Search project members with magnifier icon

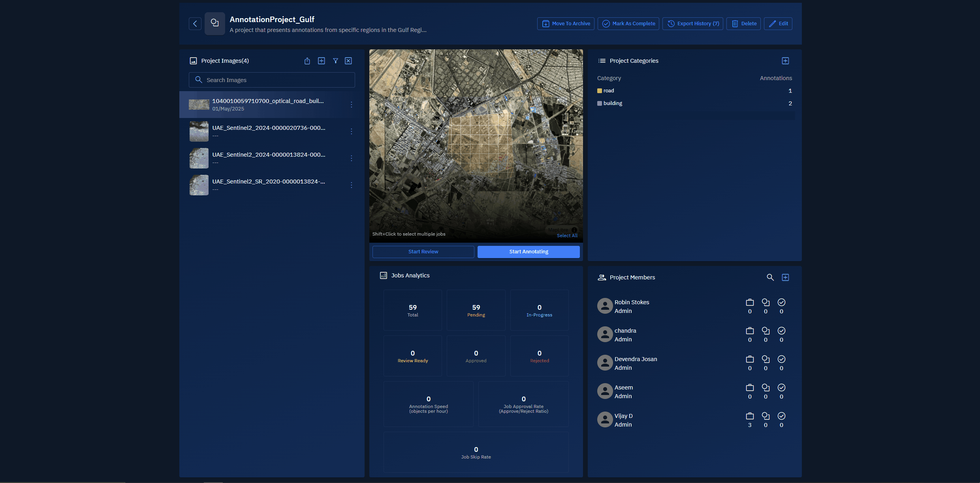coord(770,277)
